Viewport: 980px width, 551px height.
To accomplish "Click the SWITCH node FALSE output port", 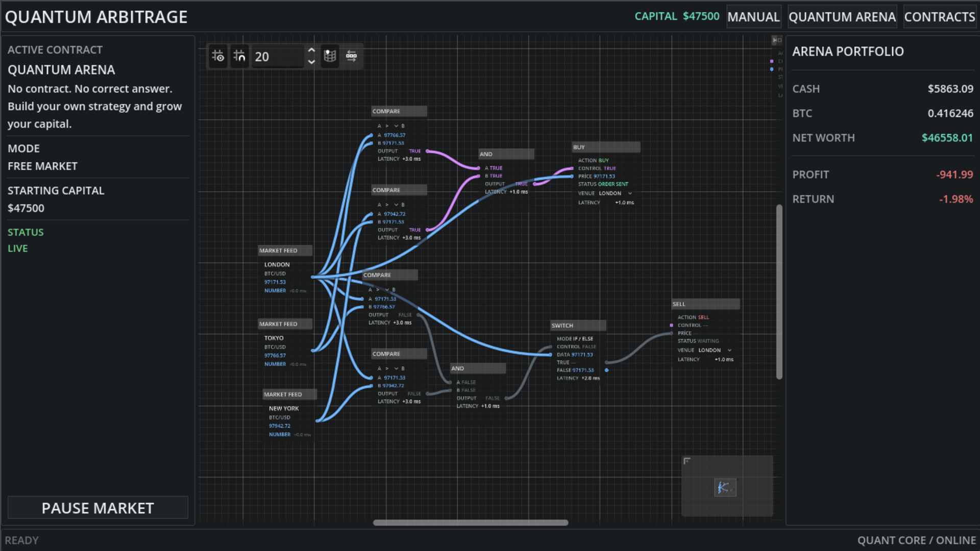I will pyautogui.click(x=606, y=370).
